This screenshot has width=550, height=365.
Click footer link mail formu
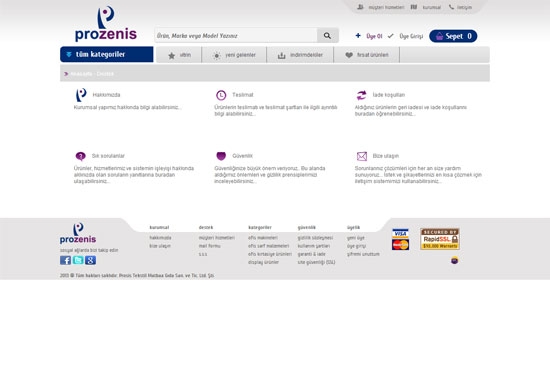(x=209, y=246)
